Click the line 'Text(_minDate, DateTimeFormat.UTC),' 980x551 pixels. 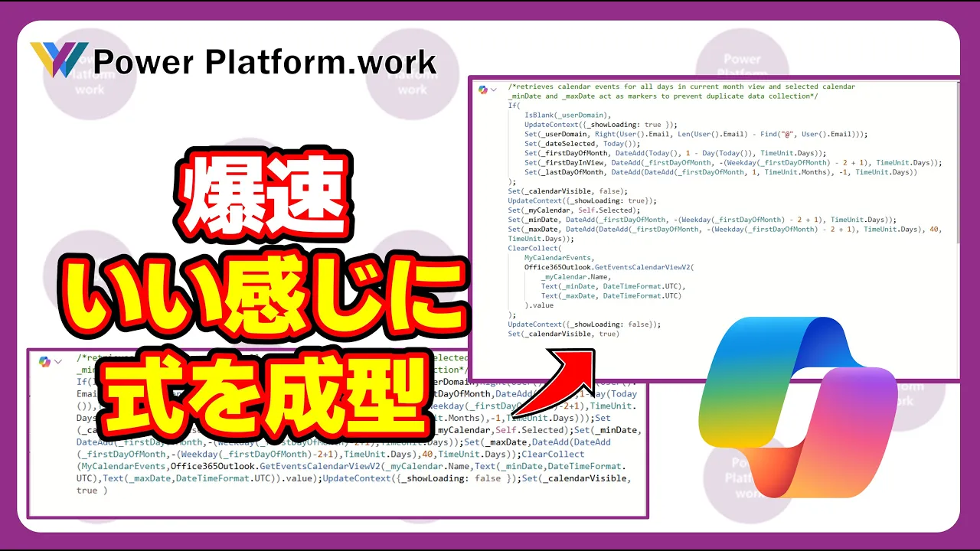pos(613,286)
